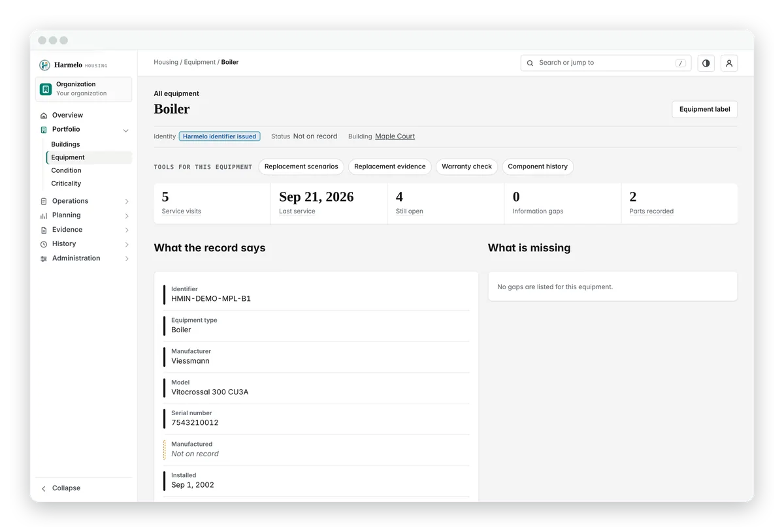This screenshot has height=532, width=784.
Task: Expand the Planning menu chevron
Action: [127, 216]
